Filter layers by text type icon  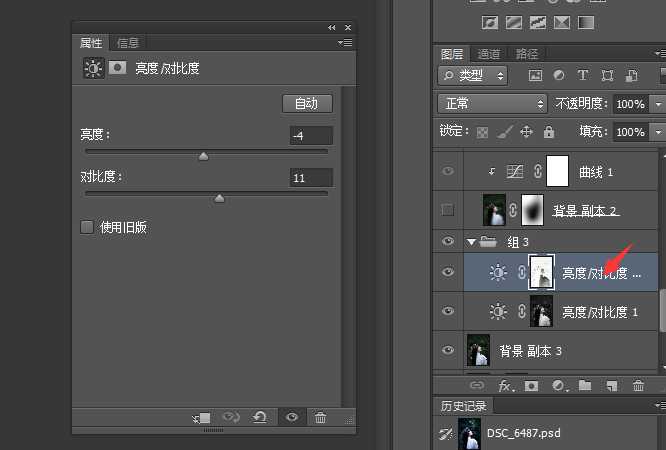coord(582,75)
